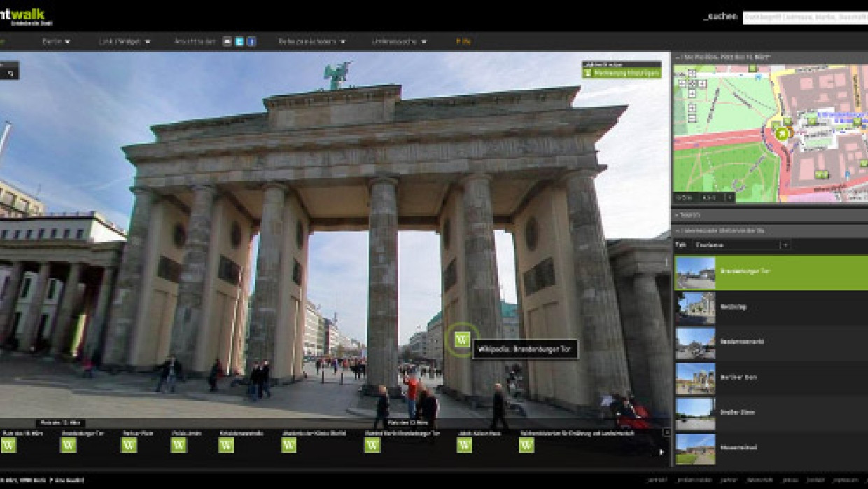Expand the Touren panel section
Image resolution: width=868 pixels, height=489 pixels.
(689, 215)
